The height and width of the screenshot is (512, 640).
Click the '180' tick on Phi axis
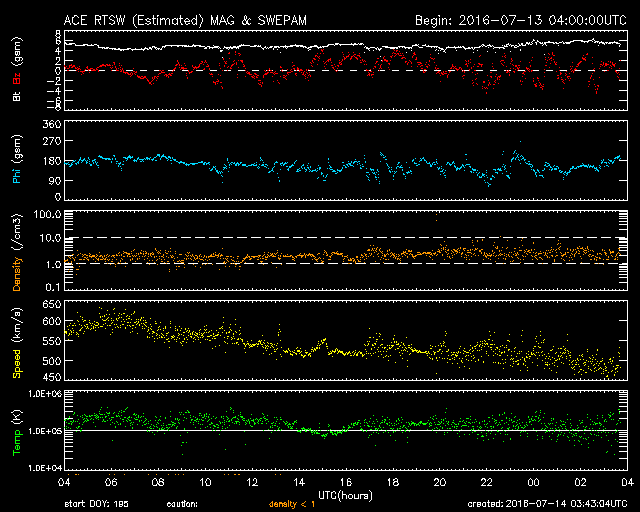pos(52,161)
